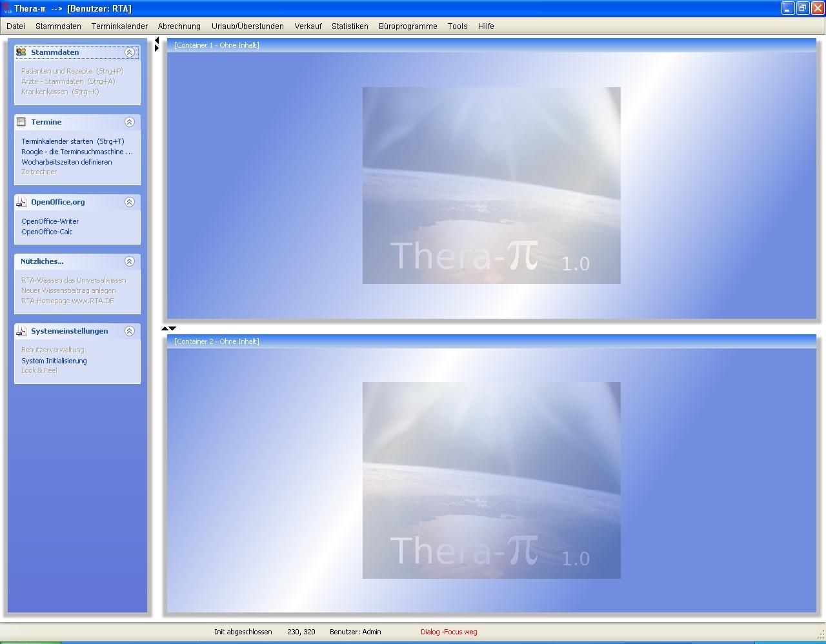This screenshot has height=644, width=826.
Task: Open the Terminkalender menu
Action: [x=119, y=26]
